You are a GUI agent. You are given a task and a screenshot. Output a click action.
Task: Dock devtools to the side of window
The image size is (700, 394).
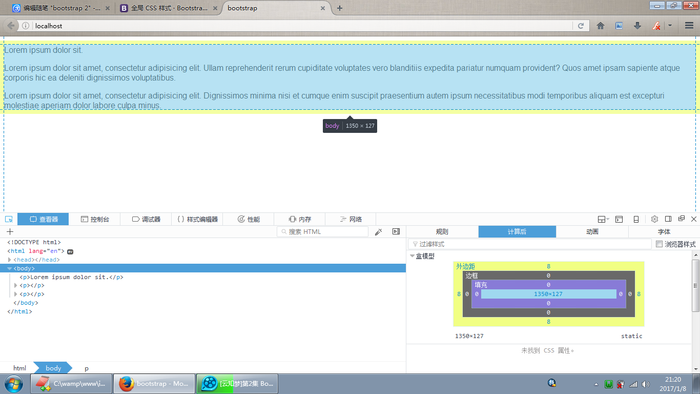point(668,219)
